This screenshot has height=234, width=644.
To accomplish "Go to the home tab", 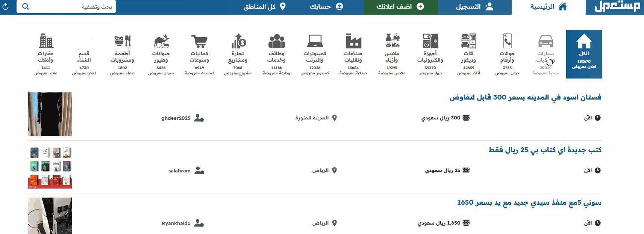I will [549, 7].
